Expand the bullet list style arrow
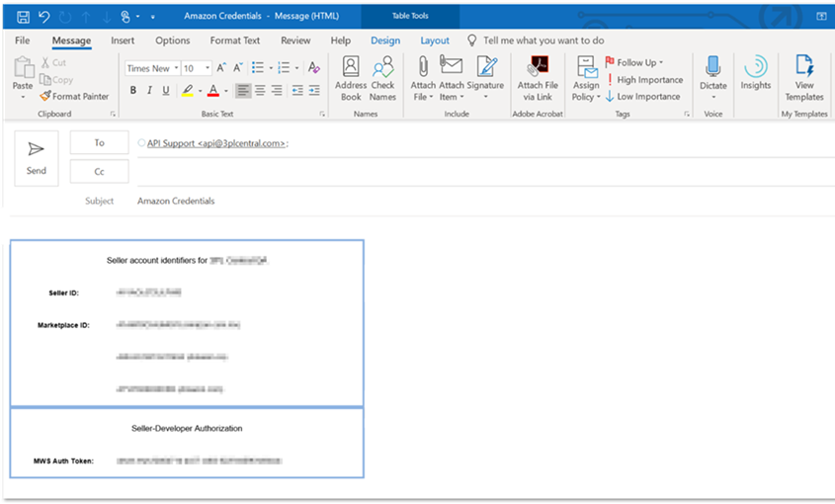This screenshot has width=835, height=504. [271, 68]
